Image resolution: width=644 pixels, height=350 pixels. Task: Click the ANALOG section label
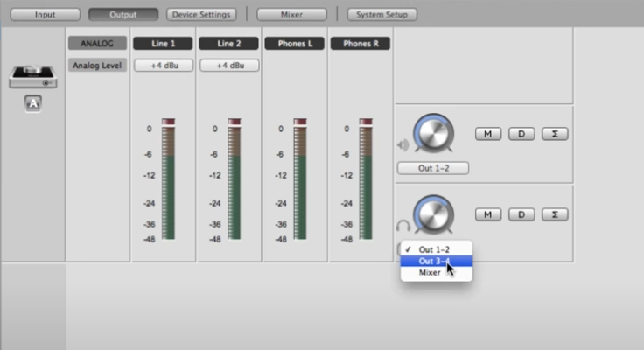[97, 44]
